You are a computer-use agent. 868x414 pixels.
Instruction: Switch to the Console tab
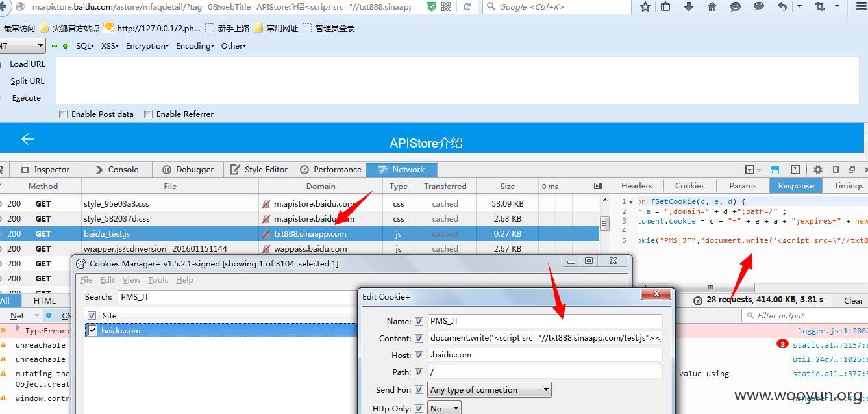click(116, 170)
